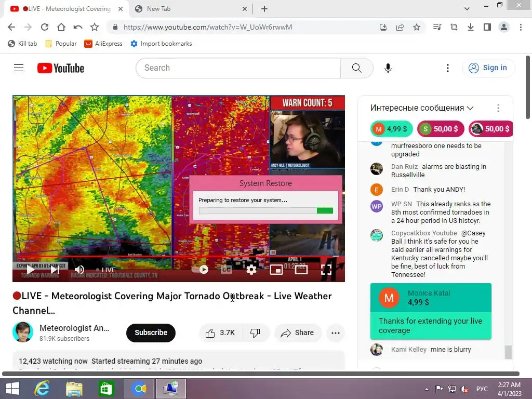Image resolution: width=532 pixels, height=399 pixels.
Task: Open the media playlist control icon
Action: [437, 27]
